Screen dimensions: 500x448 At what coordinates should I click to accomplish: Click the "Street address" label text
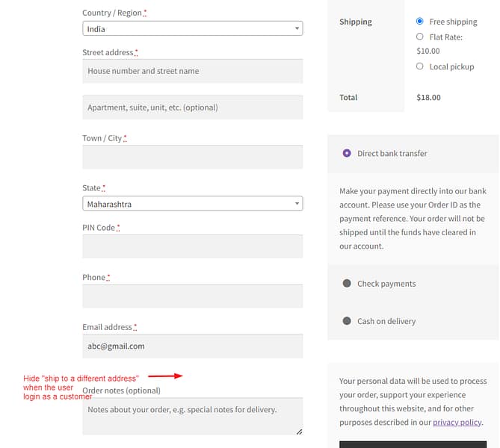coord(108,52)
